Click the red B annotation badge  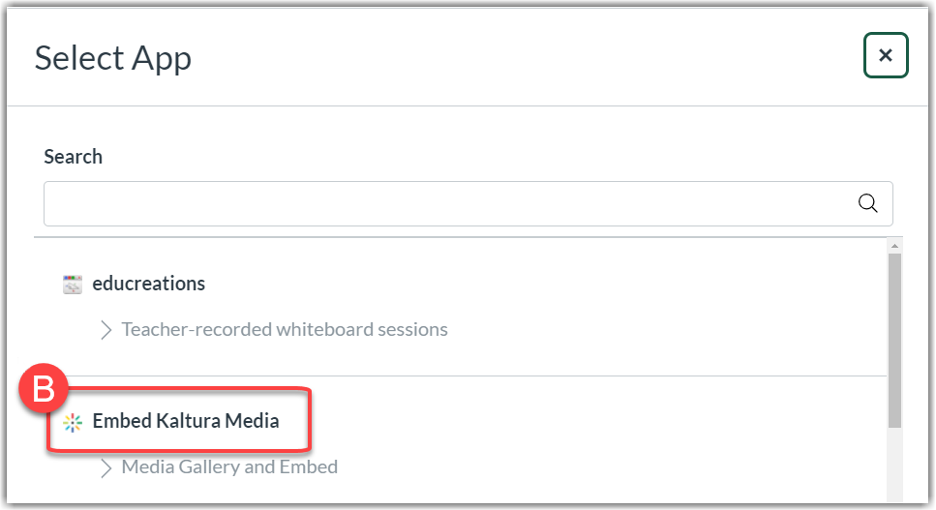pyautogui.click(x=44, y=390)
